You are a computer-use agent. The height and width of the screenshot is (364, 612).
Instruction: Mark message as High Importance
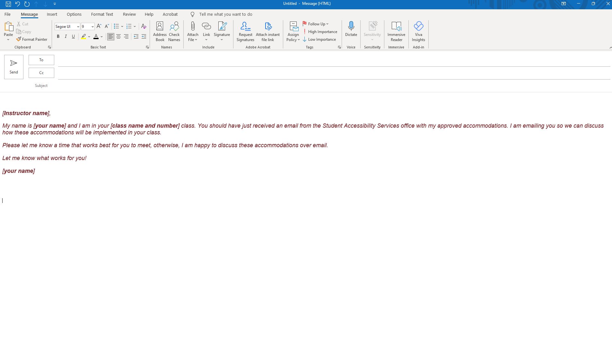[x=320, y=32]
